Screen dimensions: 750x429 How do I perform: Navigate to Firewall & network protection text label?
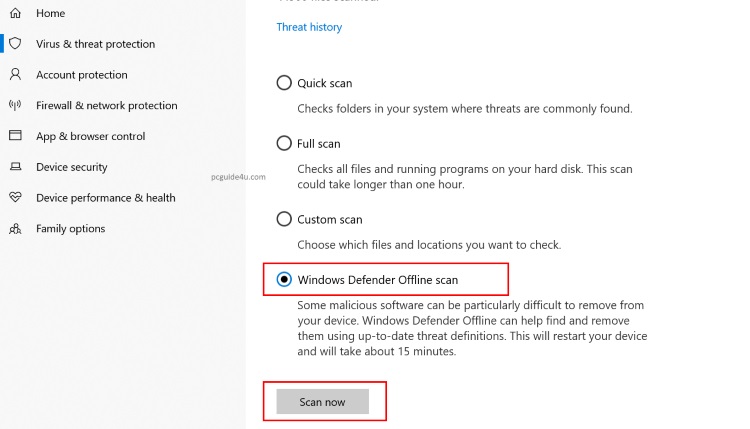[x=106, y=105]
